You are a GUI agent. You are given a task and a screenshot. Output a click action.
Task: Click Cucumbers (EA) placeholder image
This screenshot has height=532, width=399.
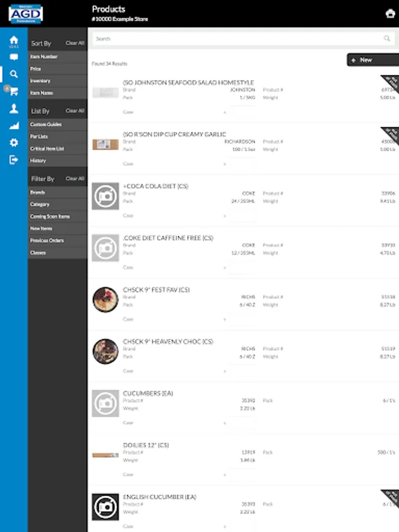point(106,403)
